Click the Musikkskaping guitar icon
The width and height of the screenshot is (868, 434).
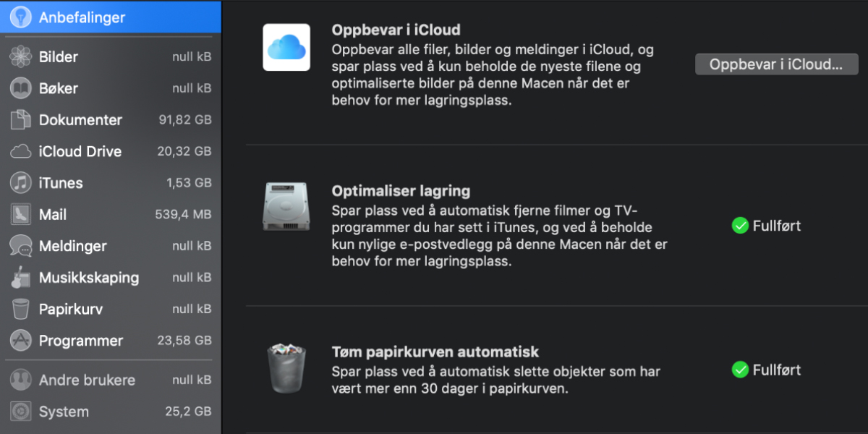pos(20,278)
